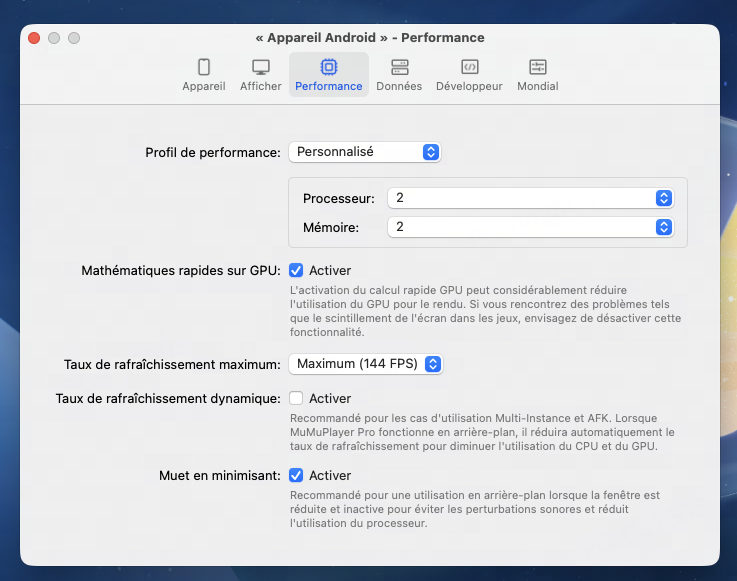Switch to the Développeur tab
The width and height of the screenshot is (737, 581).
pos(469,74)
